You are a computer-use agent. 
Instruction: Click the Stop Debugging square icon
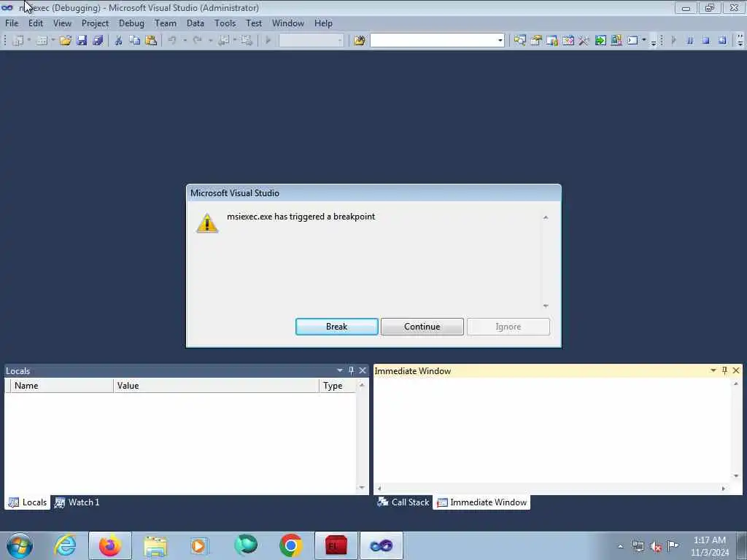(706, 41)
